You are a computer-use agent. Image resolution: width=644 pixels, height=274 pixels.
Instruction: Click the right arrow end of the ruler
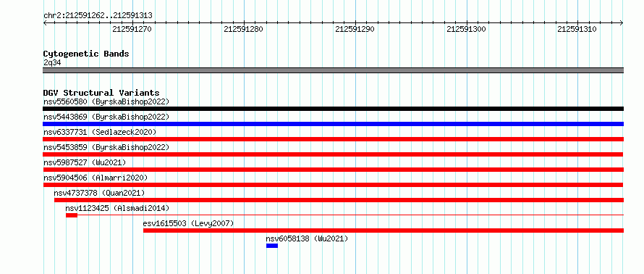click(x=622, y=22)
